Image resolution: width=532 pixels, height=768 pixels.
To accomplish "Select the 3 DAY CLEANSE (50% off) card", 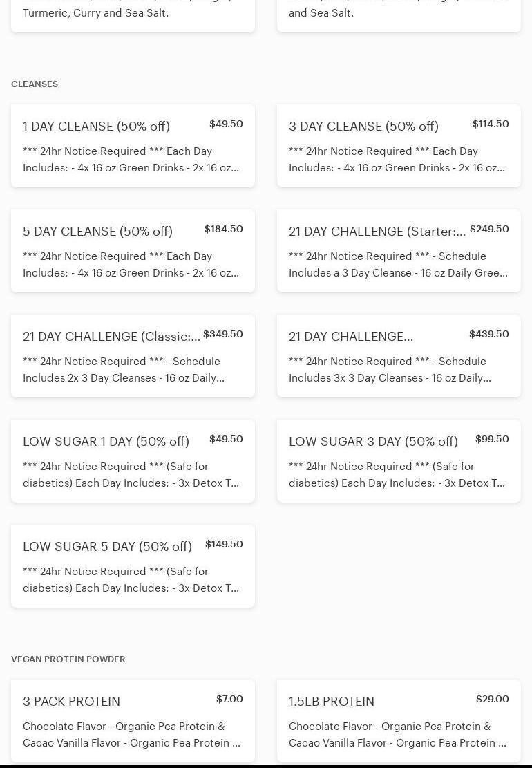I will pyautogui.click(x=399, y=146).
